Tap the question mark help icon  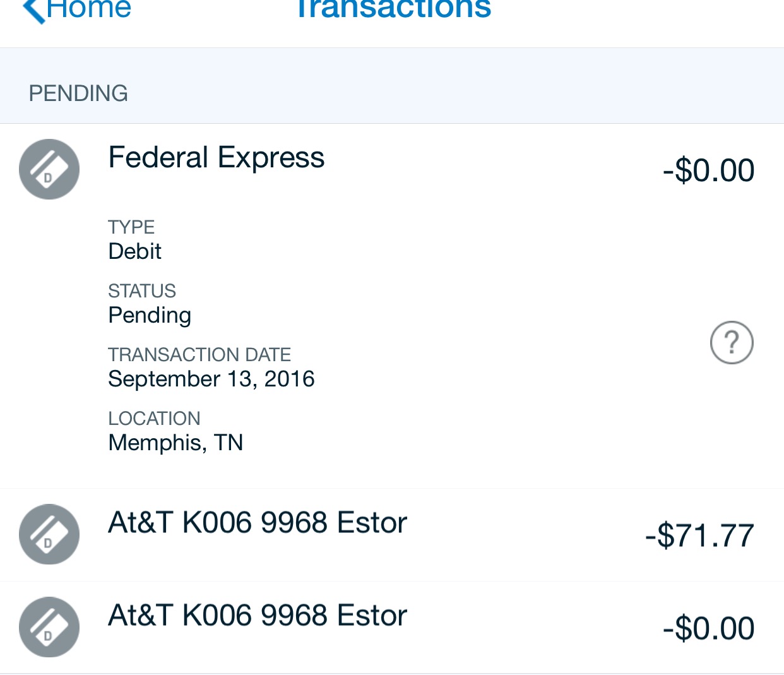[732, 343]
